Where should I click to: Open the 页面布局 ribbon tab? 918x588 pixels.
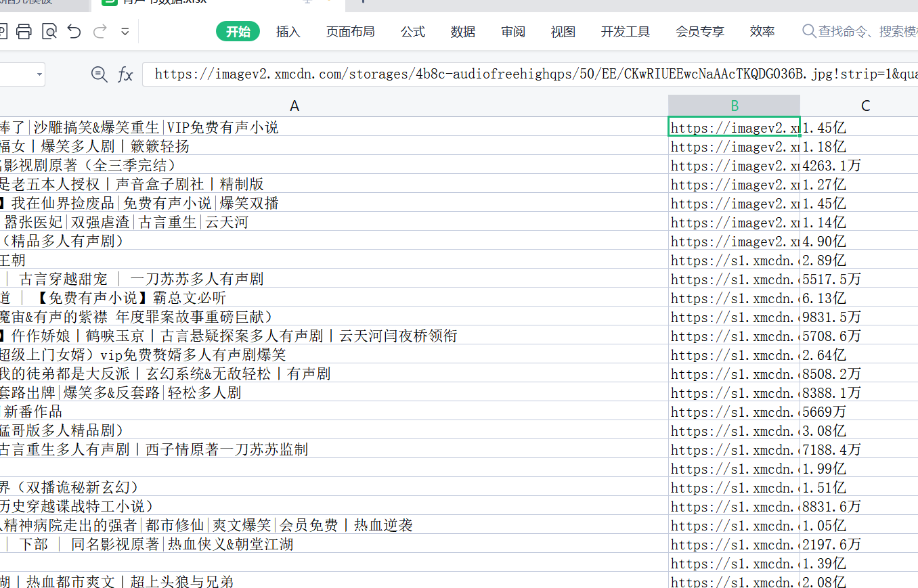[350, 32]
